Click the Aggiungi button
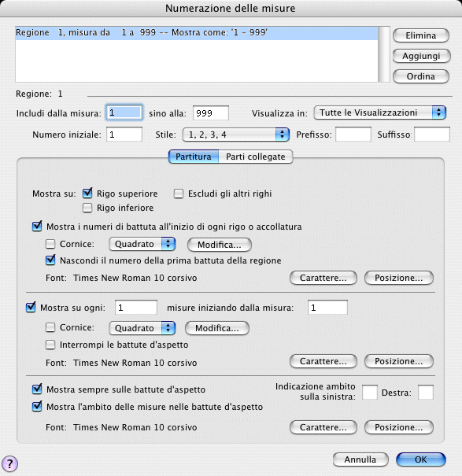The height and width of the screenshot is (476, 462). 421,56
